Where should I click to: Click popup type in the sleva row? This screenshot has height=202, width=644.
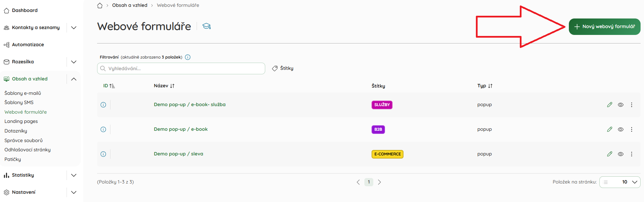[484, 154]
